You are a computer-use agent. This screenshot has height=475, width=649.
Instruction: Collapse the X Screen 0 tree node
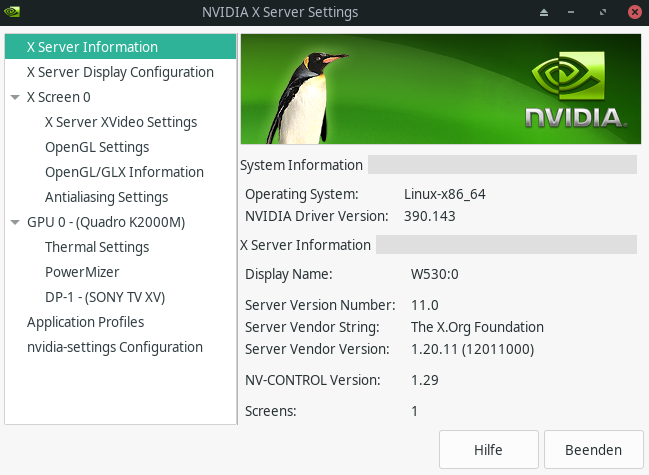15,98
